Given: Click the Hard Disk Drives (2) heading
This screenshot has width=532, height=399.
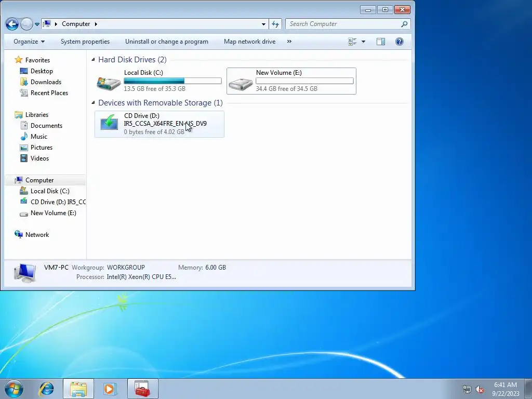Looking at the screenshot, I should 132,60.
